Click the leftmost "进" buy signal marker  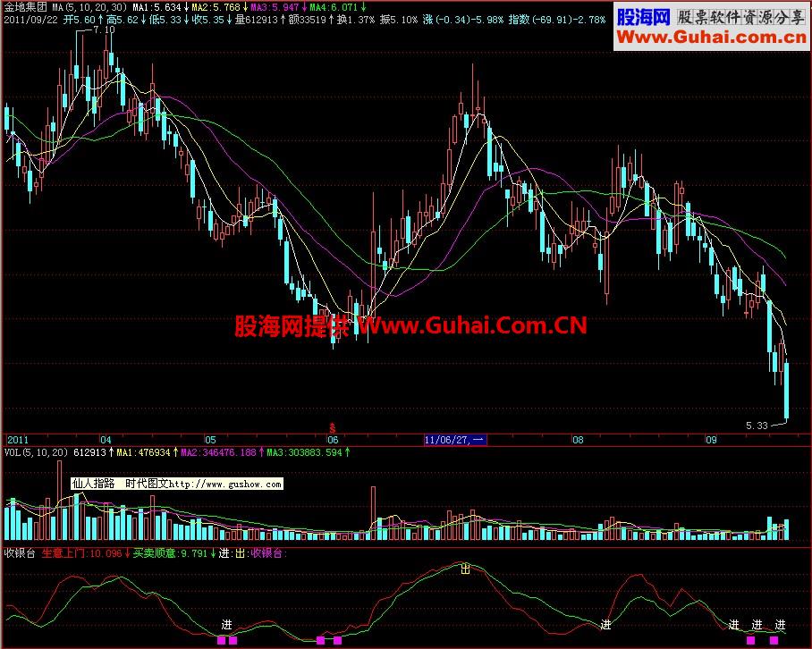pos(228,625)
